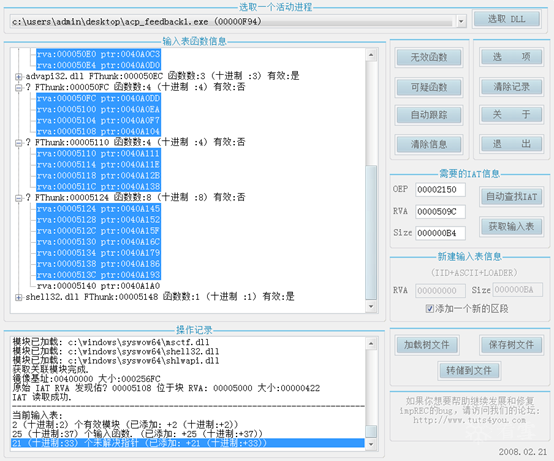Select the 'IAT 读取成功.' log line
The image size is (554, 461).
click(x=42, y=397)
